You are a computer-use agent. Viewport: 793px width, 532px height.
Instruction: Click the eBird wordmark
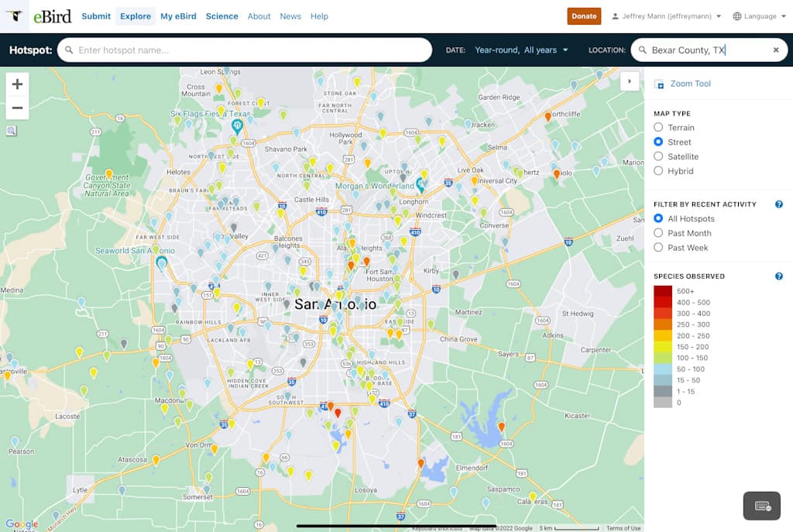53,17
